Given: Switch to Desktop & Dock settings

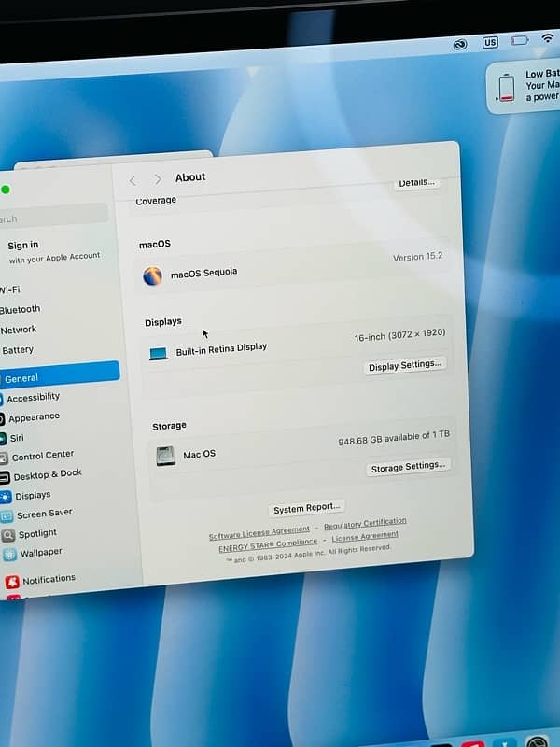Looking at the screenshot, I should (x=47, y=475).
